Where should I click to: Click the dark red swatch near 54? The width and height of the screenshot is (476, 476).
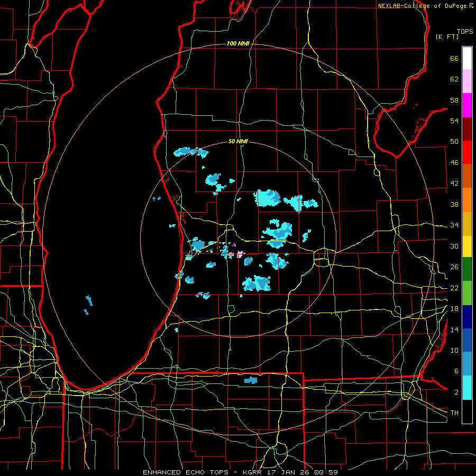467,129
